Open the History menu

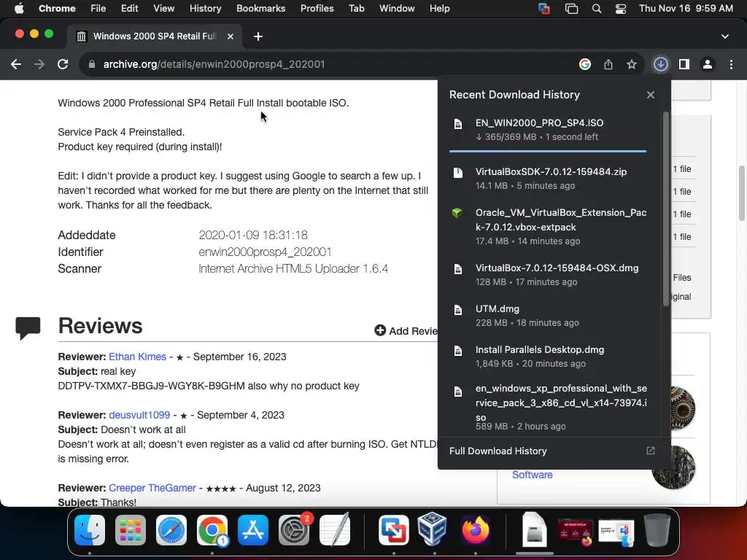click(x=205, y=9)
